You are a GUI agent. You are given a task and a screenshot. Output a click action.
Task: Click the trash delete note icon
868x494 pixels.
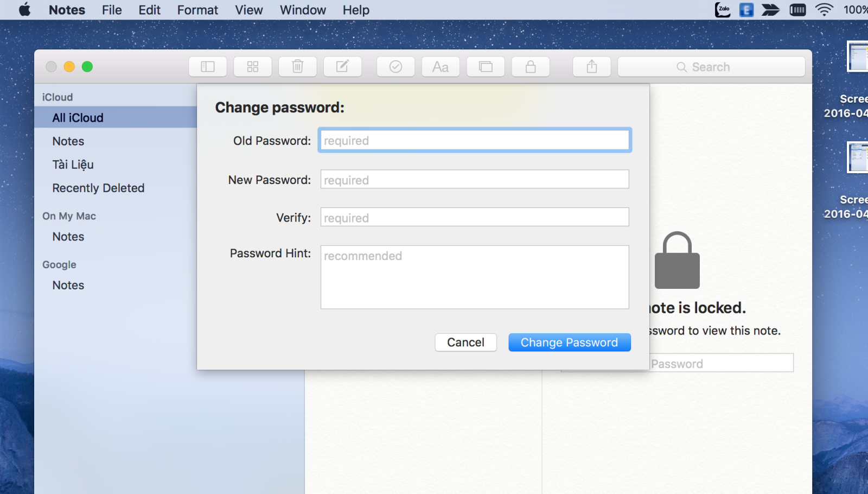(298, 67)
